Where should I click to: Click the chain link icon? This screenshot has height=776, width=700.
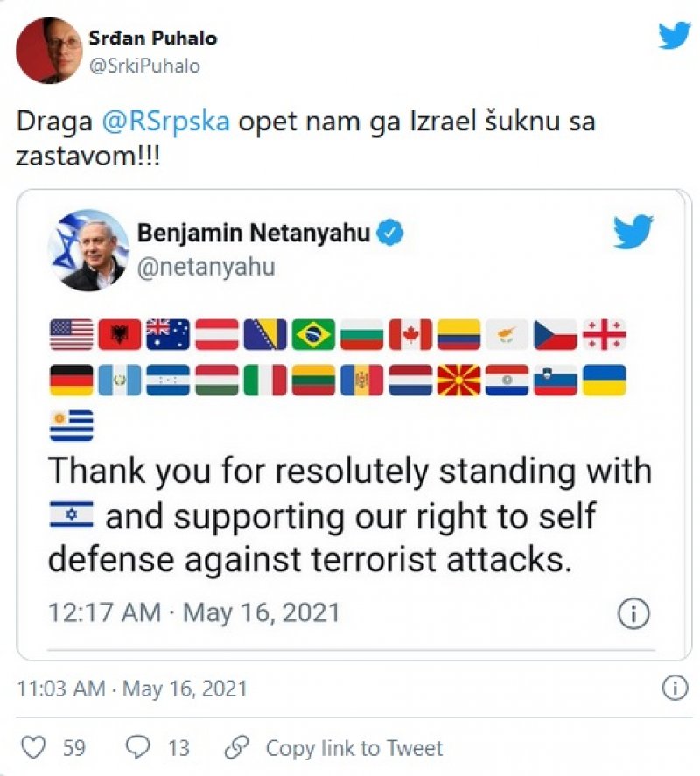236,748
